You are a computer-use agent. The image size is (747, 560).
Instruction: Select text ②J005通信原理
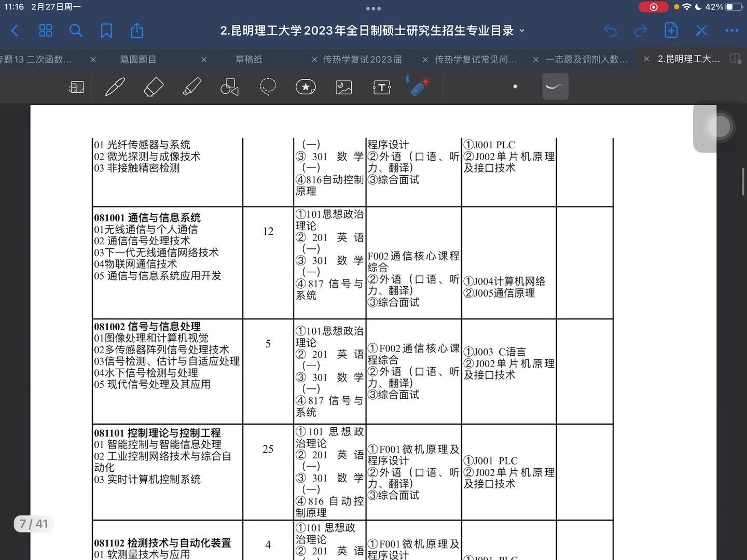[x=499, y=293]
